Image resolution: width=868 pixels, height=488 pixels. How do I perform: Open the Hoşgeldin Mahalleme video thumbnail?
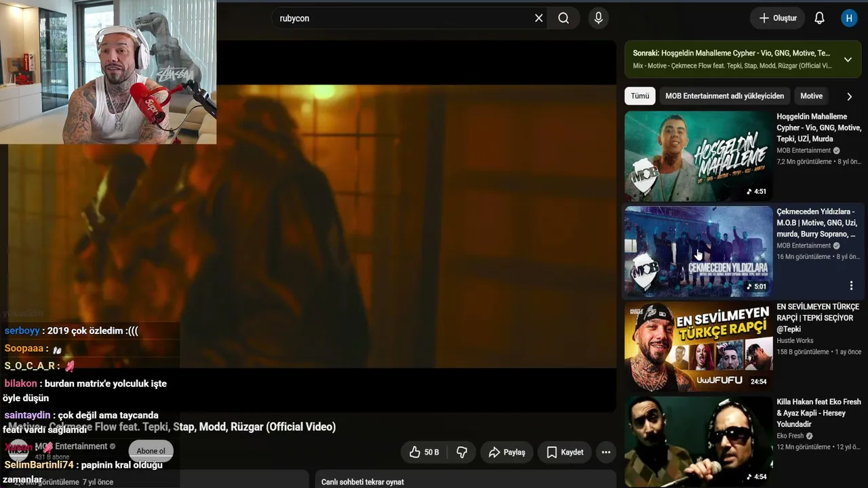pos(698,156)
